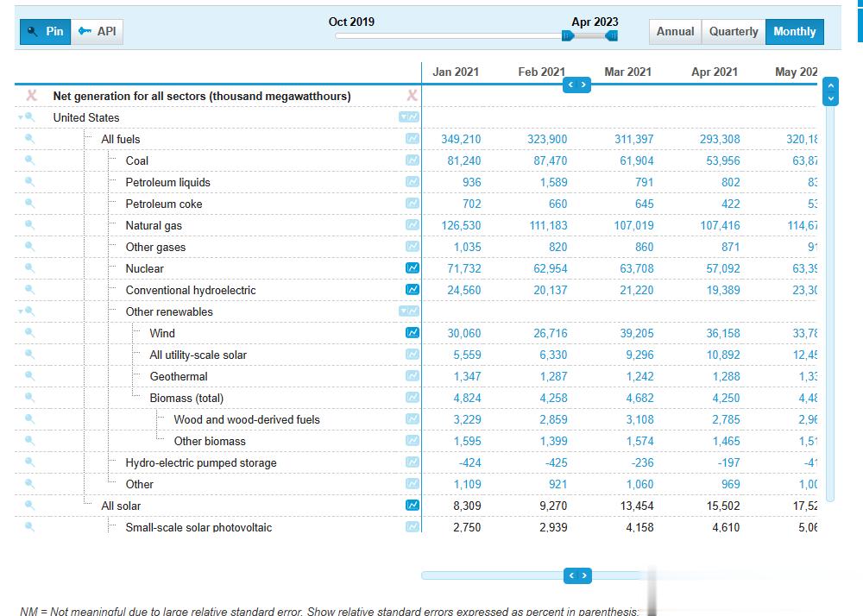Click the magnifier icon beside Geothermal
Image resolution: width=863 pixels, height=616 pixels.
29,376
